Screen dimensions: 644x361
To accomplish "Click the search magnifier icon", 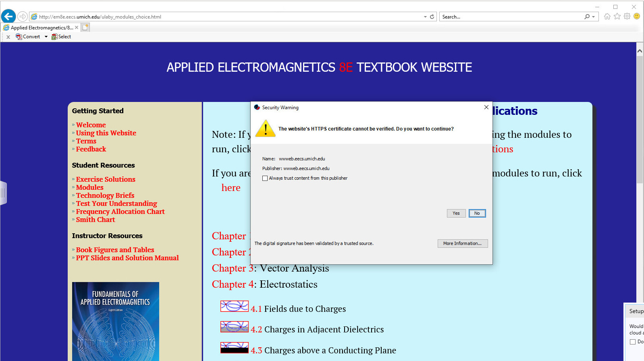I will (x=587, y=17).
